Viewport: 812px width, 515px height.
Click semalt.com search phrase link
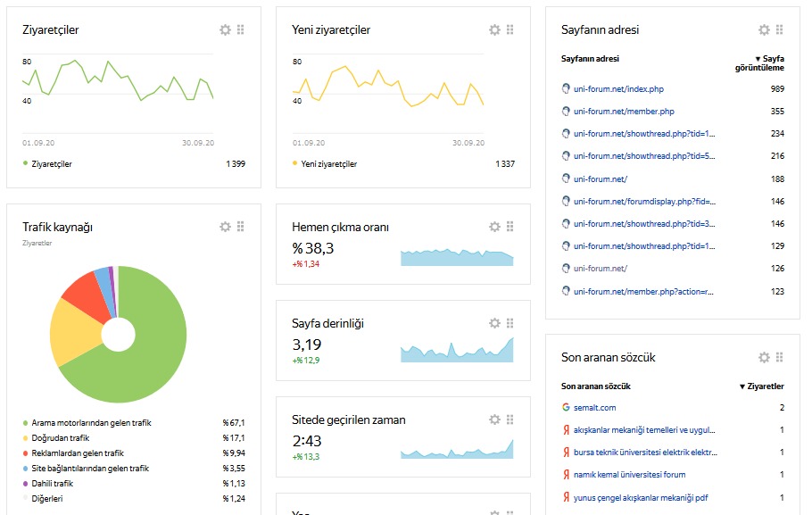594,408
